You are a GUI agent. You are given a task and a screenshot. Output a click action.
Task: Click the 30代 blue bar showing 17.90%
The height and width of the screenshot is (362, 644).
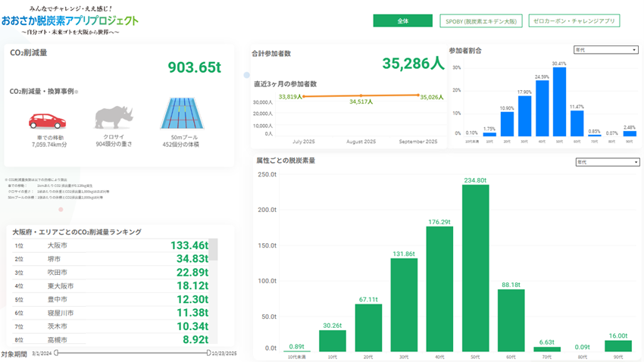coord(524,117)
